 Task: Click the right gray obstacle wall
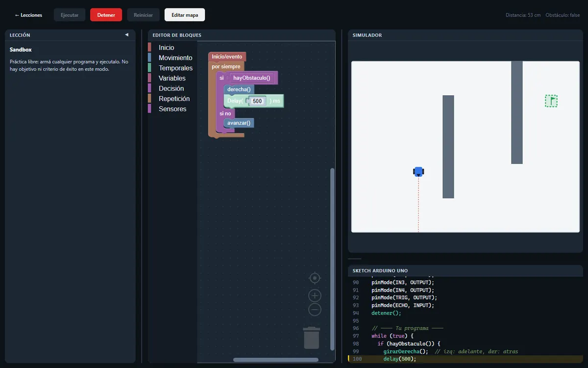[517, 112]
